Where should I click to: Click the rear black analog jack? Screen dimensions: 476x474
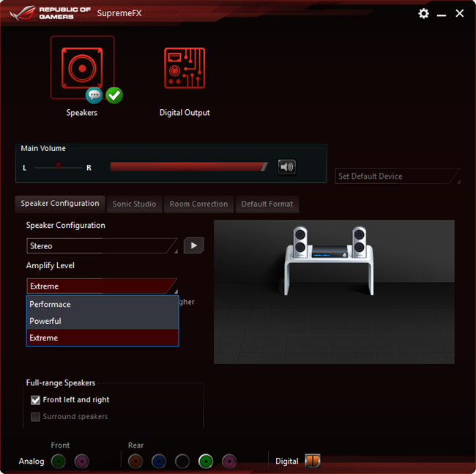point(182,462)
